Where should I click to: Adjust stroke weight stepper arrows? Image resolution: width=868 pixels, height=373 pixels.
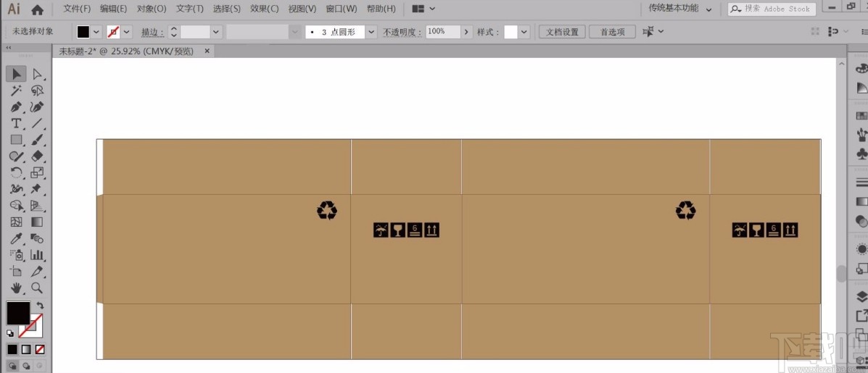point(174,31)
